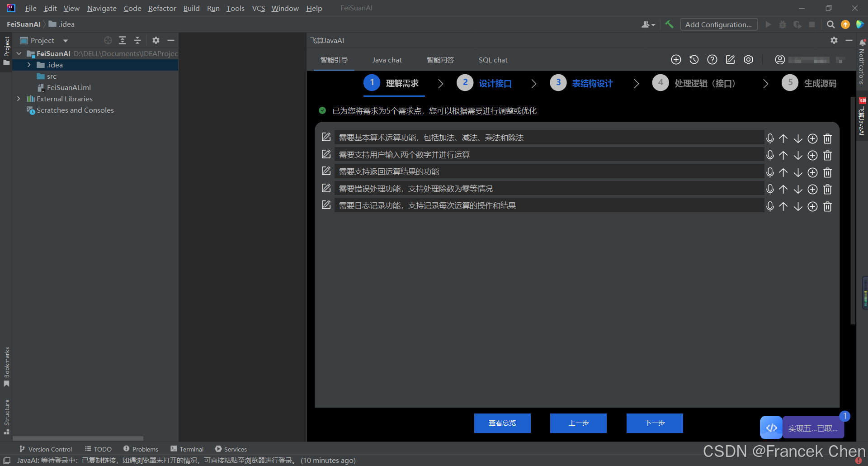Click the 查看总览 button

click(502, 423)
